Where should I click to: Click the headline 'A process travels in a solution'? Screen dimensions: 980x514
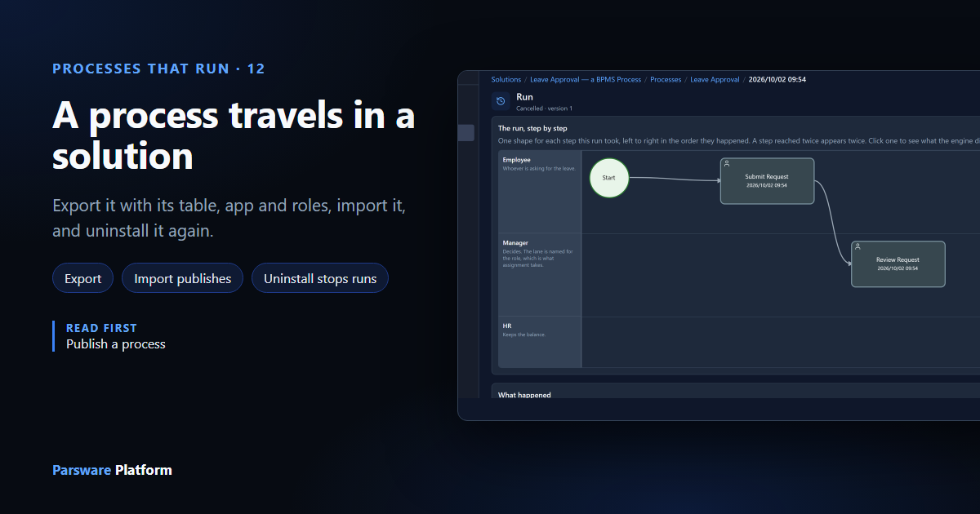pyautogui.click(x=234, y=135)
